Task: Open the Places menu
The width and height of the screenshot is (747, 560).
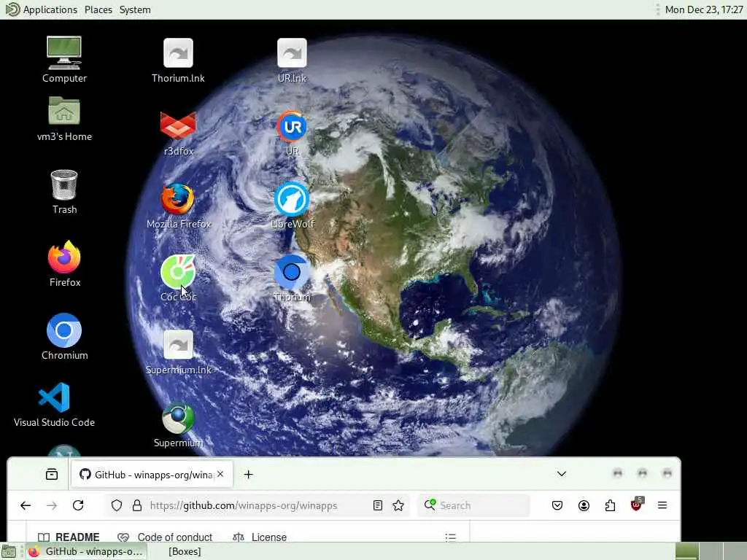Action: (98, 9)
